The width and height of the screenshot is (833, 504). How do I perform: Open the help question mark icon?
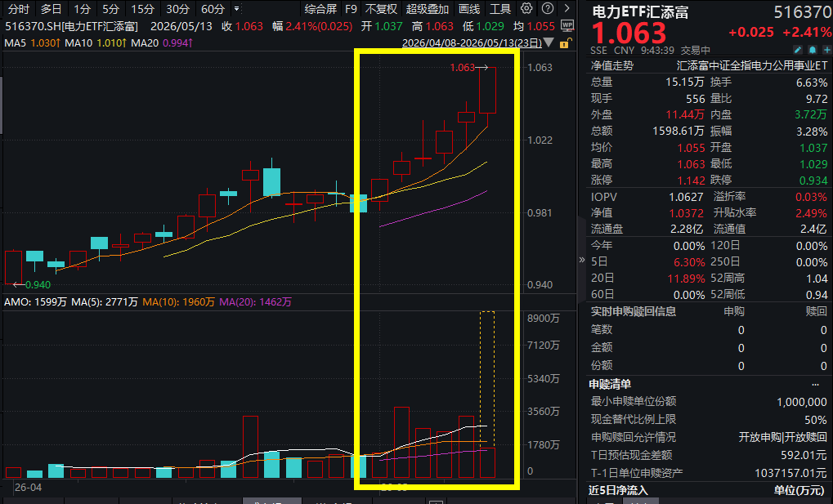pyautogui.click(x=547, y=8)
